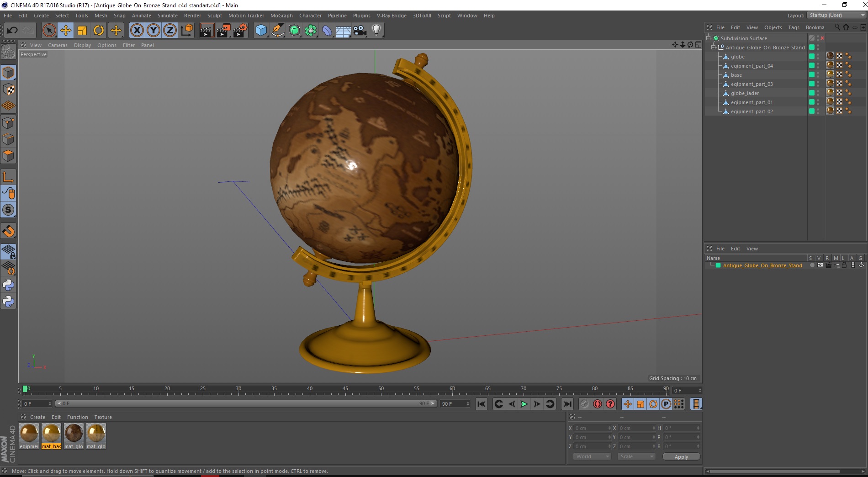The image size is (868, 477).
Task: Open the Sculpt menu
Action: 214,16
